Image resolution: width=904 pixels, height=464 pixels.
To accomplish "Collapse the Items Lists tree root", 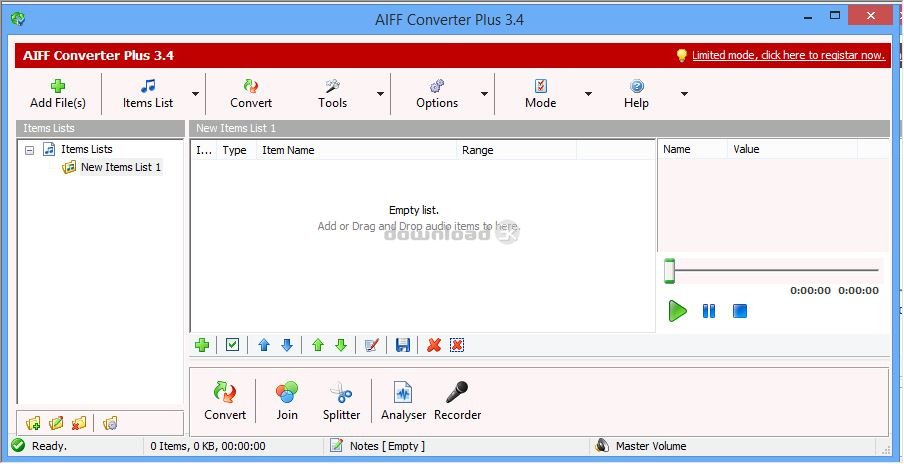I will 30,150.
